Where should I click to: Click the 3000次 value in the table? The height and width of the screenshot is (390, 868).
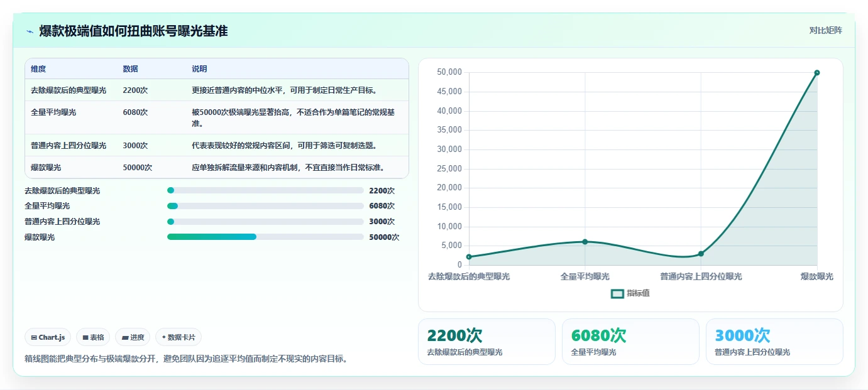pos(135,146)
